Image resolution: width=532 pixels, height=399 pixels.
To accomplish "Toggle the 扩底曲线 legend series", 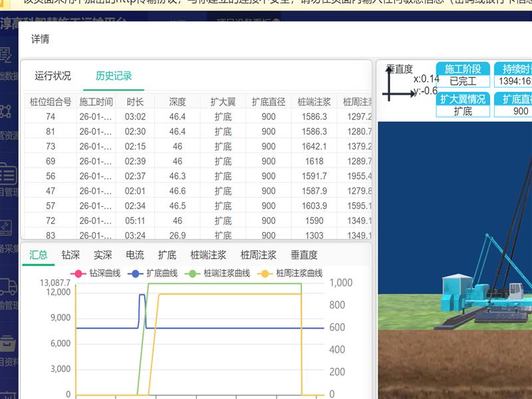I will coord(153,273).
